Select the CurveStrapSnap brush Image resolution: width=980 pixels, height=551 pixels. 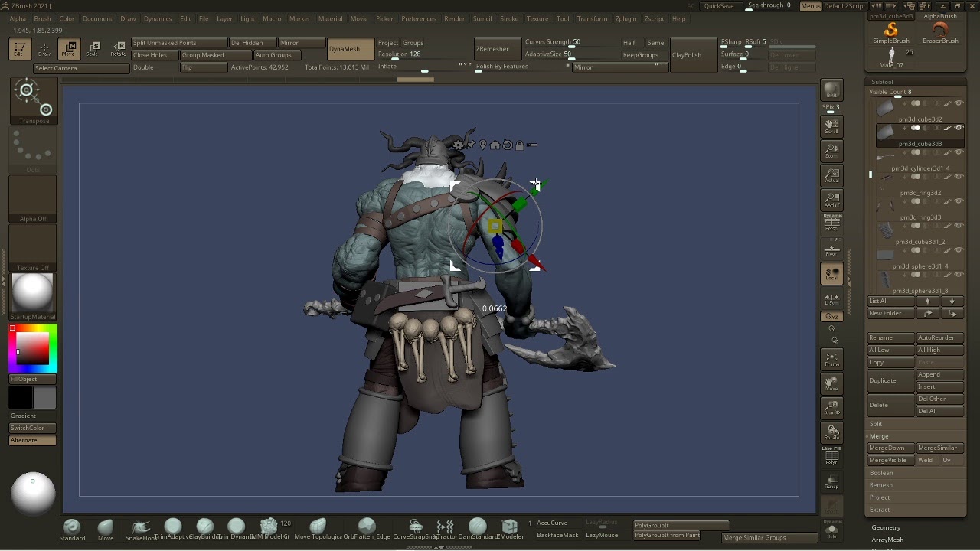[x=416, y=529]
